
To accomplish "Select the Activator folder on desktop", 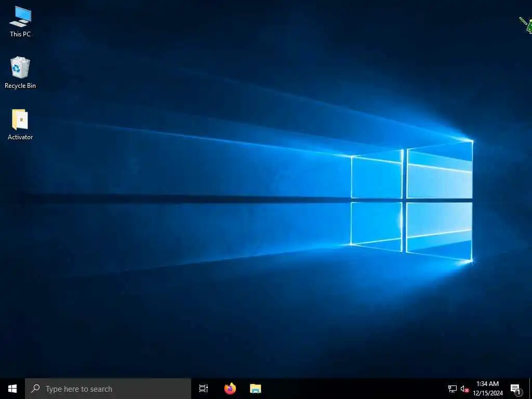I will [x=20, y=124].
